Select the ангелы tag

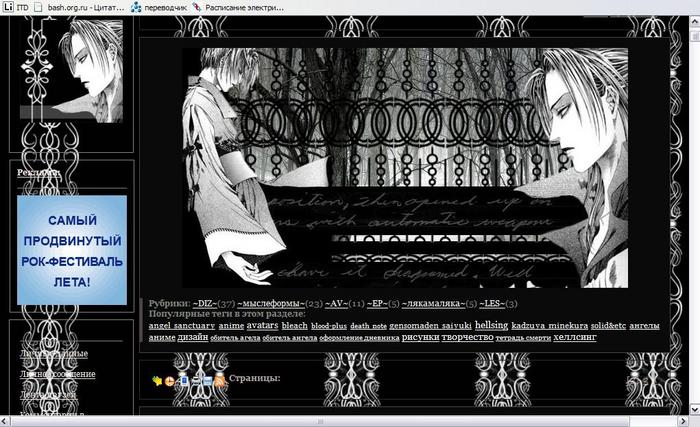(644, 326)
